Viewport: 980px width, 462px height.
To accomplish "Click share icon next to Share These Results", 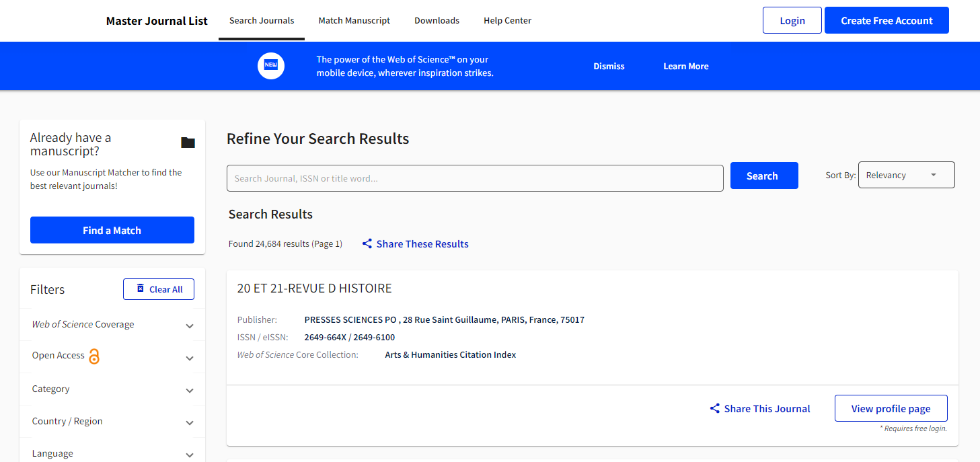I will (x=367, y=243).
